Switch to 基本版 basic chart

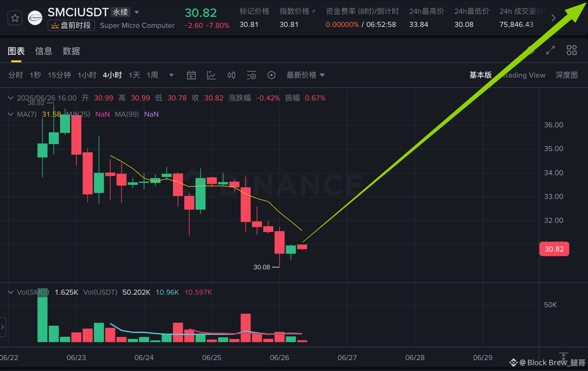coord(480,75)
